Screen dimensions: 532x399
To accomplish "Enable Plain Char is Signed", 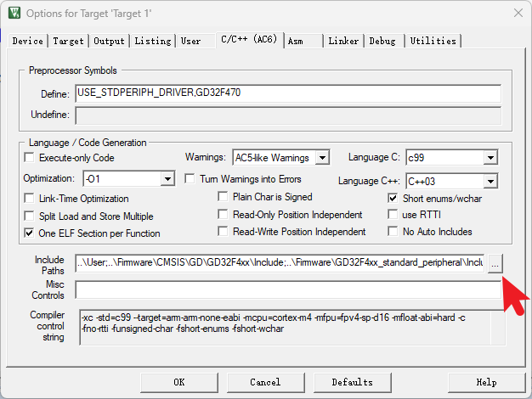I will tap(223, 197).
